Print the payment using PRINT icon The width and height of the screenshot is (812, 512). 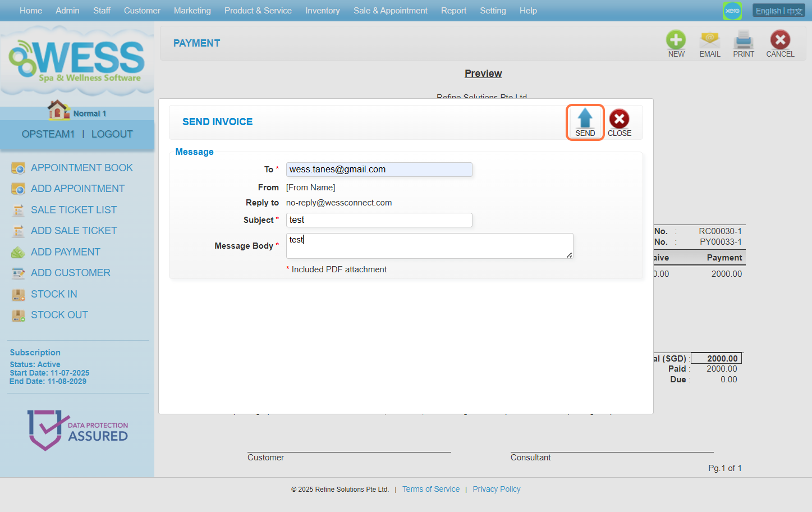(743, 40)
